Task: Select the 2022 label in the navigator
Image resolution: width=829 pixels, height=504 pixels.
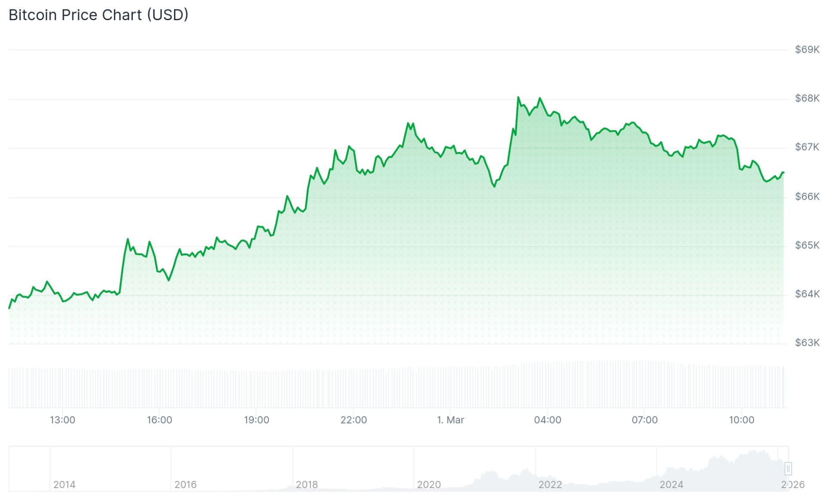Action: coord(550,485)
